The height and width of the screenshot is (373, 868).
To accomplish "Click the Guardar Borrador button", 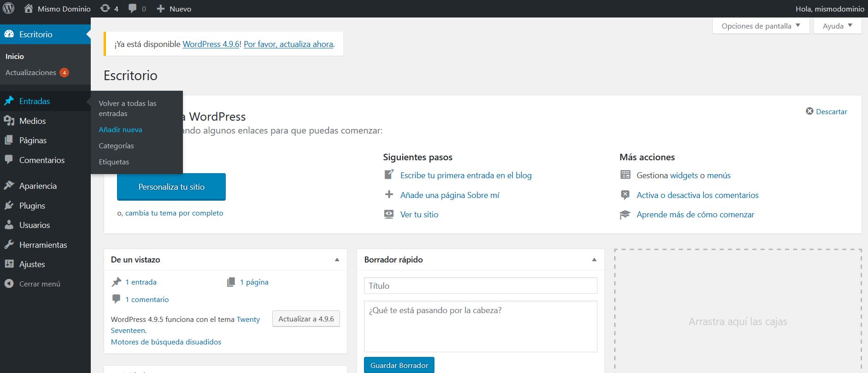I will pos(399,365).
